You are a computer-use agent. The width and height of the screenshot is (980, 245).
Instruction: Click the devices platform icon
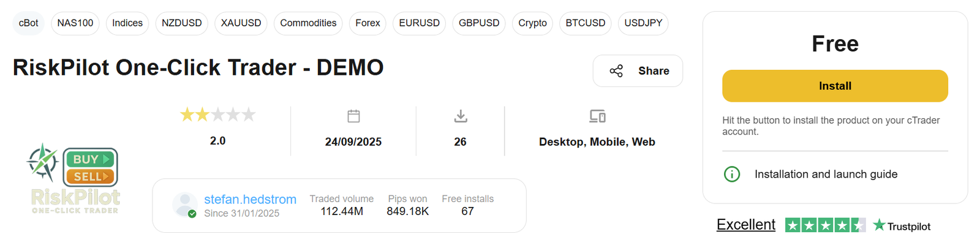[597, 116]
